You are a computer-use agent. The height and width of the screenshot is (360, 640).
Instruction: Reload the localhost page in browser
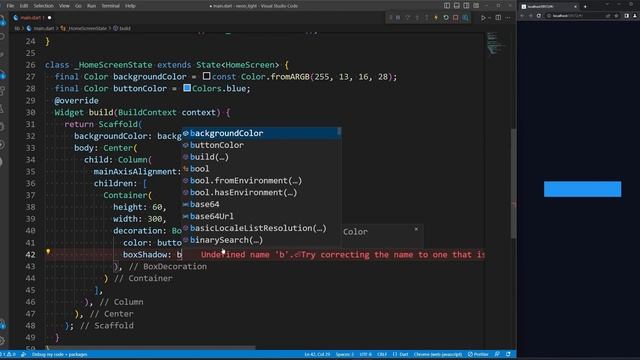(x=539, y=16)
